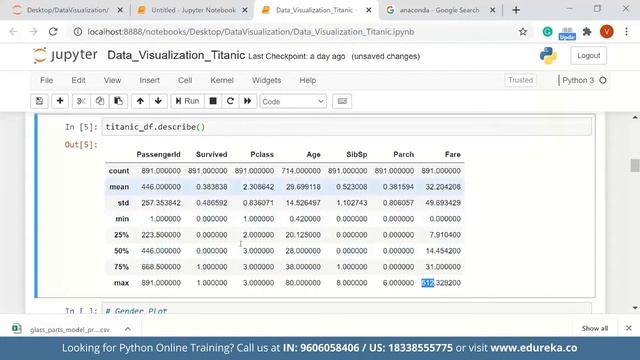Restart and run all cells fast-forward icon
The image size is (640, 360).
[x=247, y=101]
